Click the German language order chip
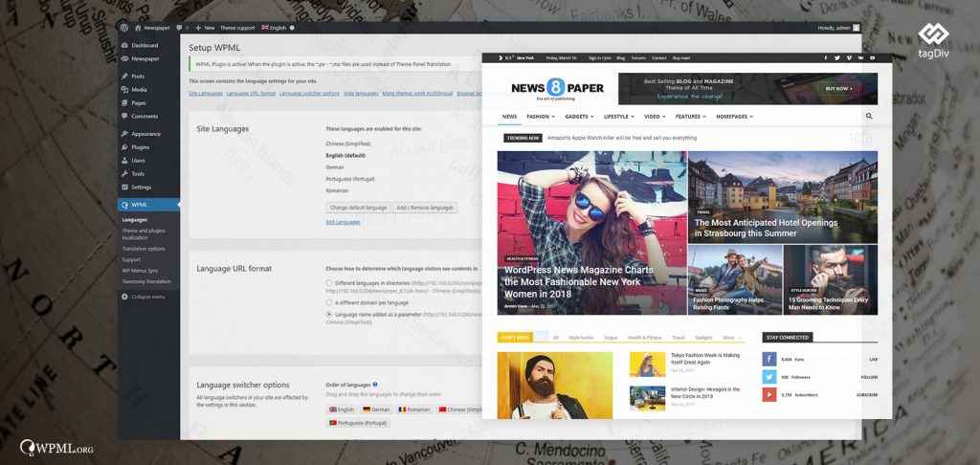Screen dimensions: 980x465 click(376, 410)
